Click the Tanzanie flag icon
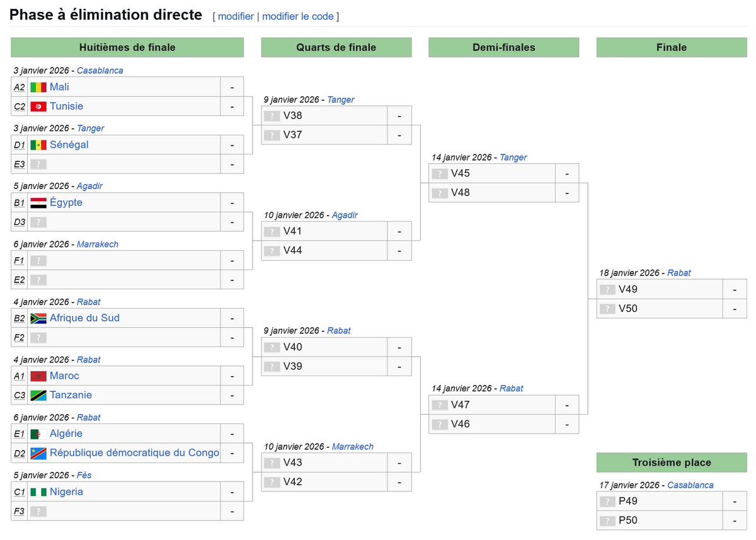 pyautogui.click(x=38, y=395)
